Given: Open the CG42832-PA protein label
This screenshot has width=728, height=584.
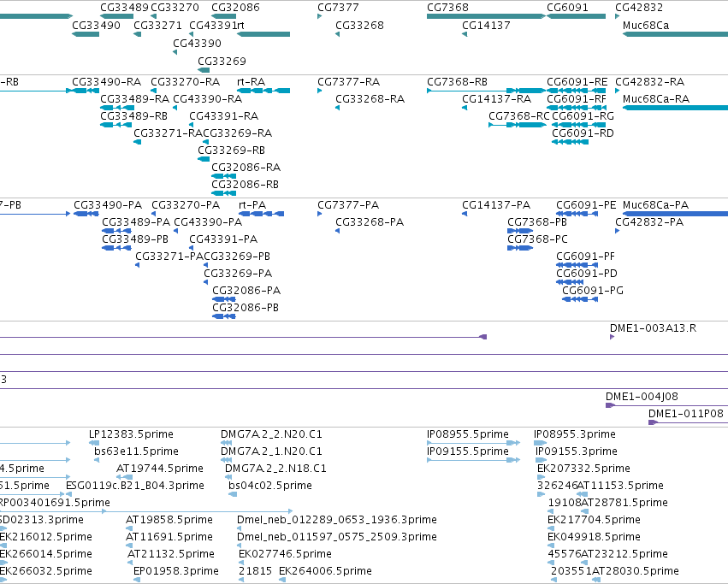Looking at the screenshot, I should (649, 222).
